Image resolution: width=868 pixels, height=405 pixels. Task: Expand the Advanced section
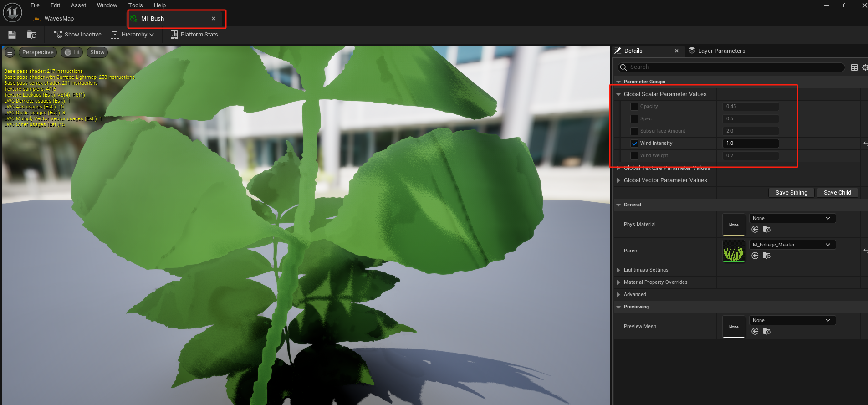(618, 295)
